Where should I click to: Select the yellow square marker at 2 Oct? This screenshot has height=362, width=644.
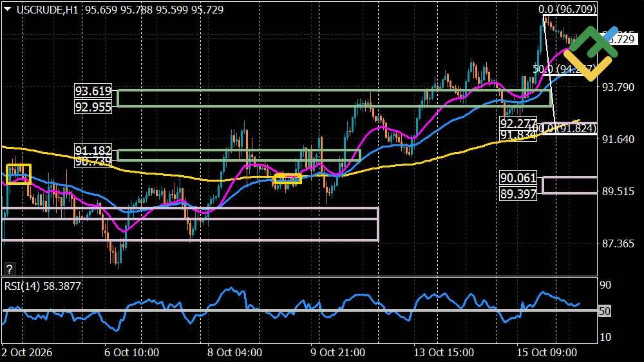point(19,174)
